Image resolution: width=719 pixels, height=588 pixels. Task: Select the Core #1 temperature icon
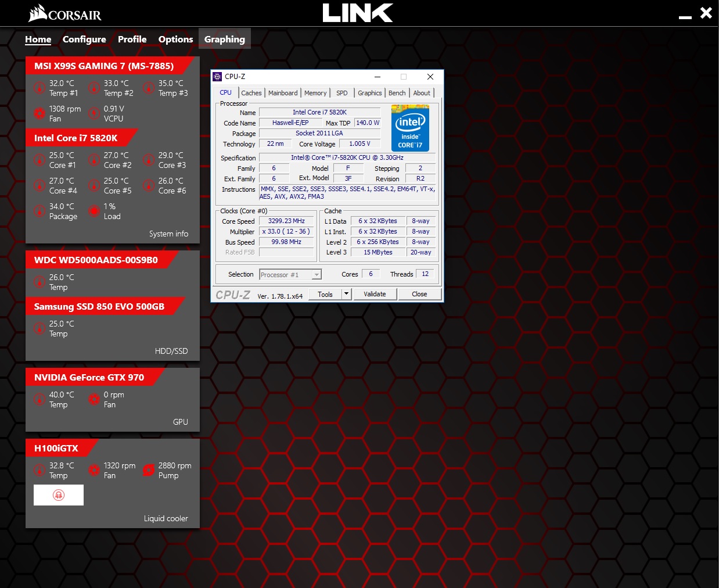(39, 160)
